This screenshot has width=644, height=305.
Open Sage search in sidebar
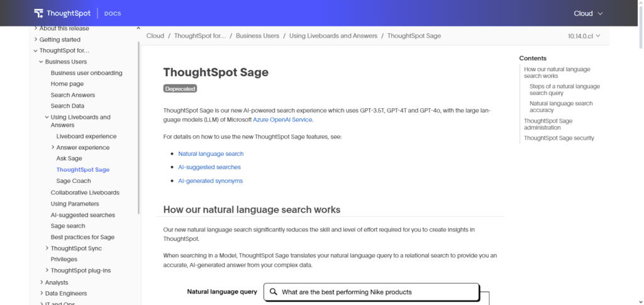tap(68, 226)
